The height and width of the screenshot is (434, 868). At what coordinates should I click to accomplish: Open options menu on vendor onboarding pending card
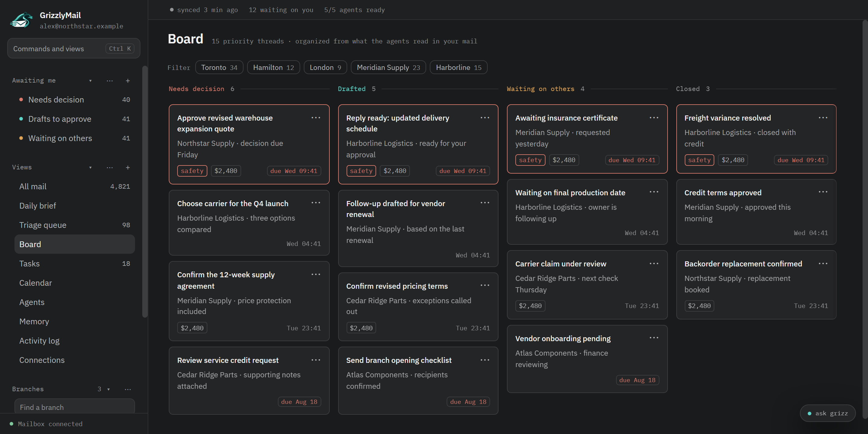[x=654, y=338]
